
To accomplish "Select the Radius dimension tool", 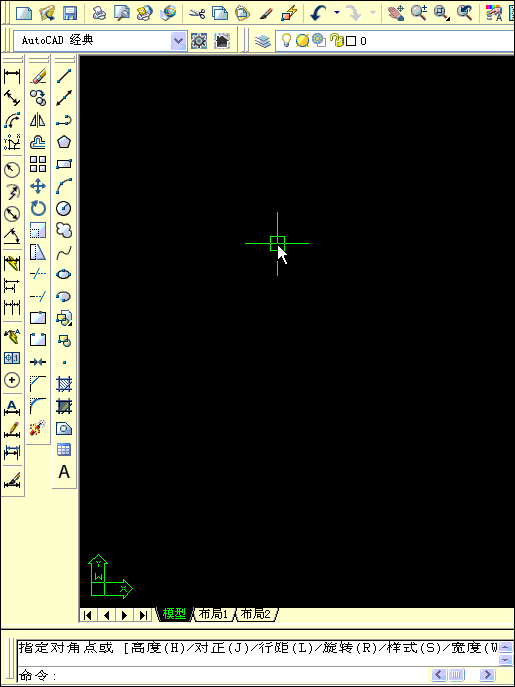I will (12, 170).
